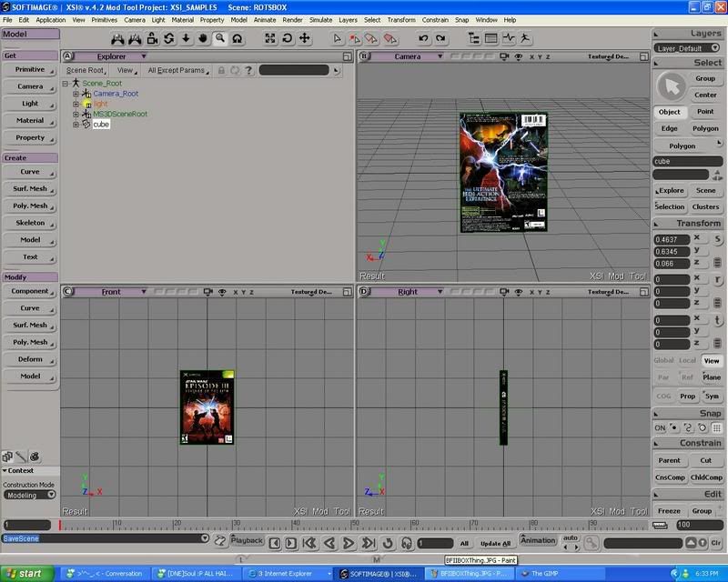Enable Global transform mode
Viewport: 728px width, 582px height.
(x=663, y=361)
